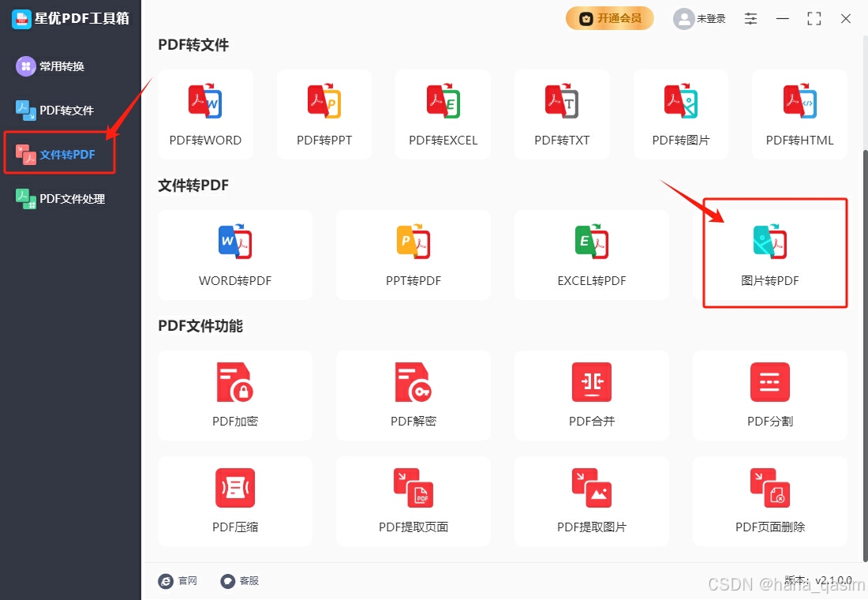Click the PDF文件功能 section heading
The width and height of the screenshot is (868, 600).
tap(200, 326)
